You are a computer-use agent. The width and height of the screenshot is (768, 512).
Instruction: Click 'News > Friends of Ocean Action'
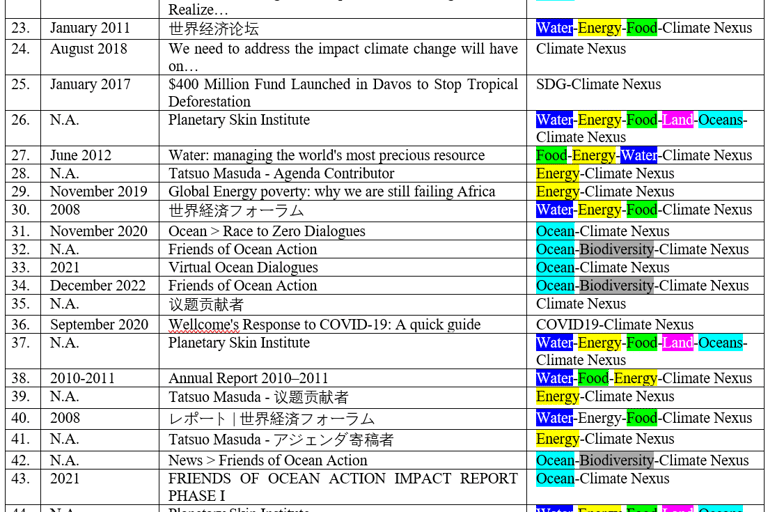[x=267, y=461]
